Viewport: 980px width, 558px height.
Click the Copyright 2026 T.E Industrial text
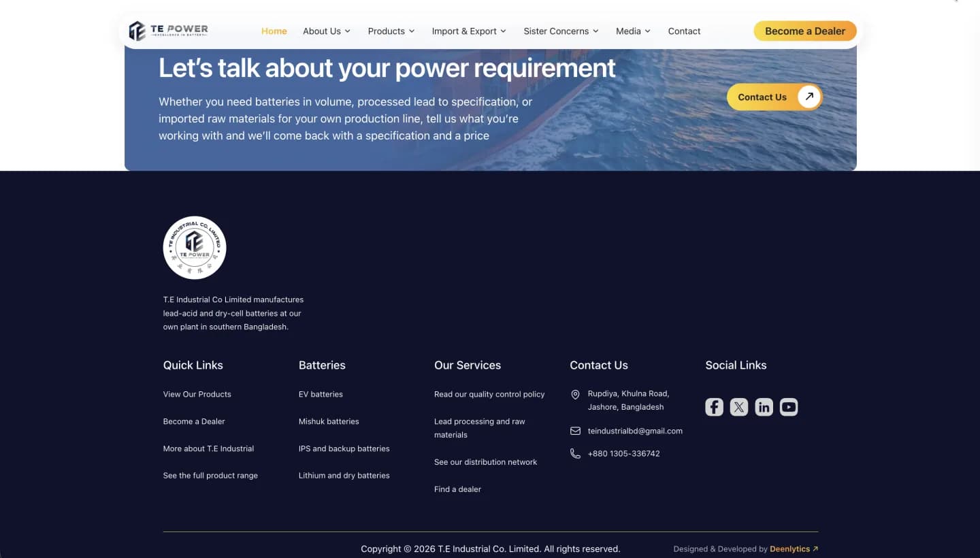point(491,548)
